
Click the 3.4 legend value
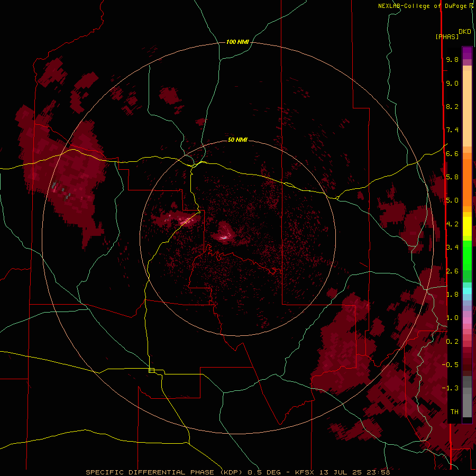452,247
